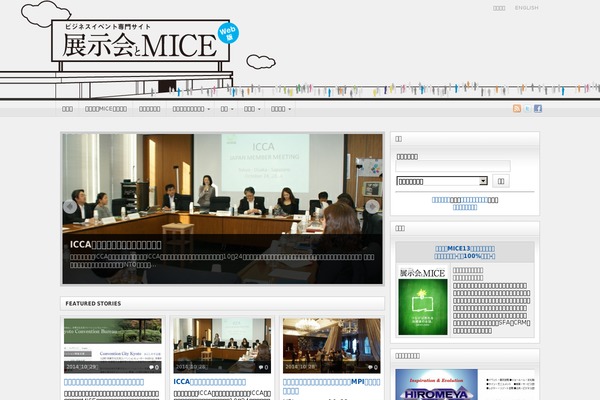Click comment bubble on Kyoto Convention story
Screen dimensions: 600x400
[x=154, y=367]
